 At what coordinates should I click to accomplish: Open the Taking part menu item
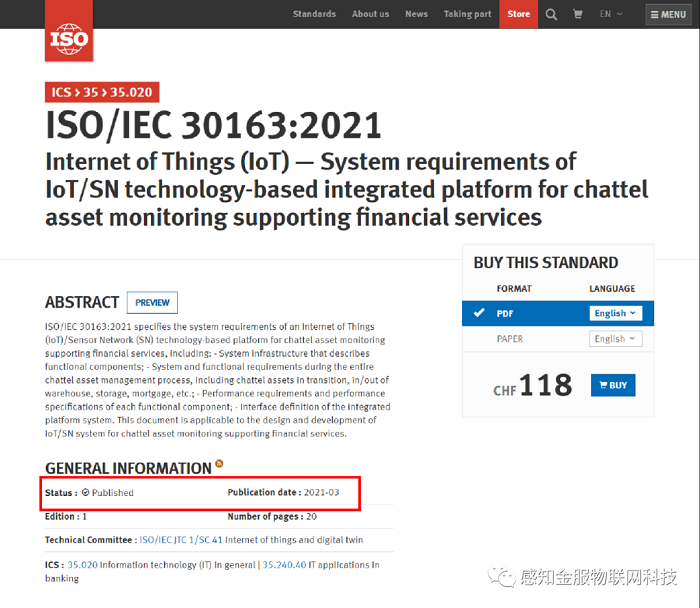[467, 14]
